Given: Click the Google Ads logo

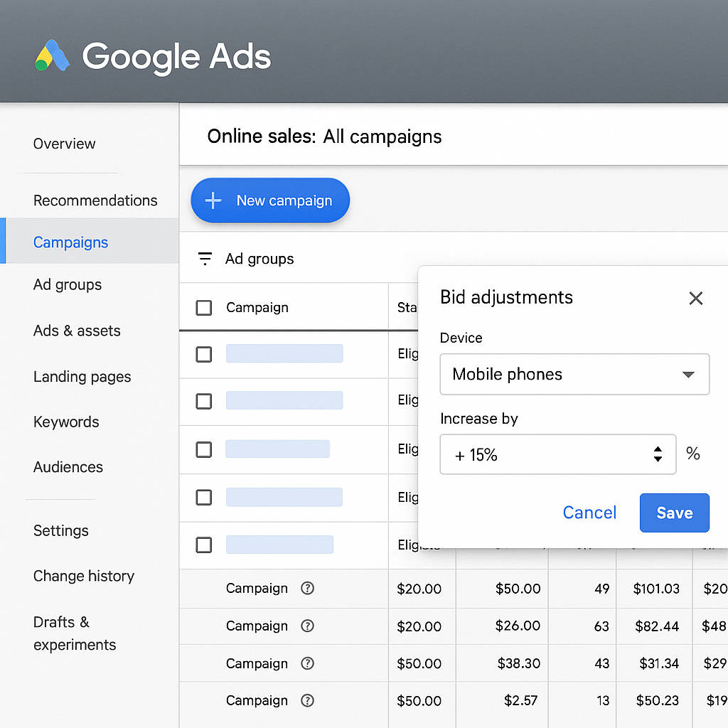Looking at the screenshot, I should 52,56.
